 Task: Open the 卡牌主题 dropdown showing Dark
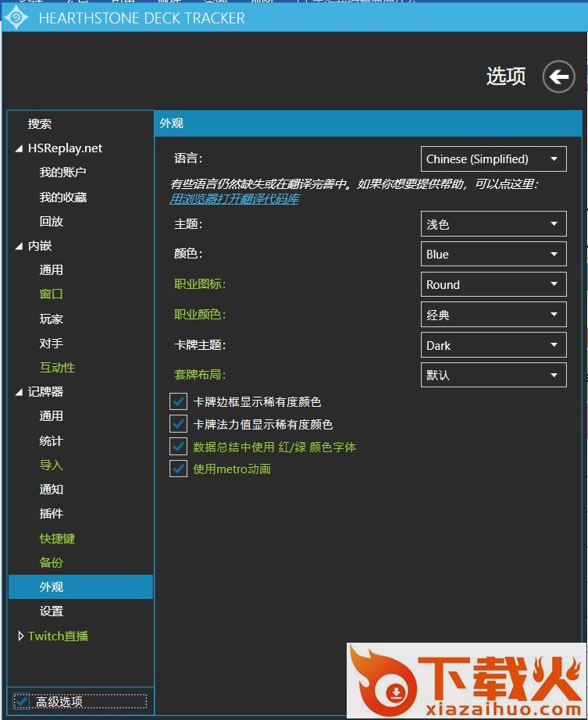click(494, 345)
